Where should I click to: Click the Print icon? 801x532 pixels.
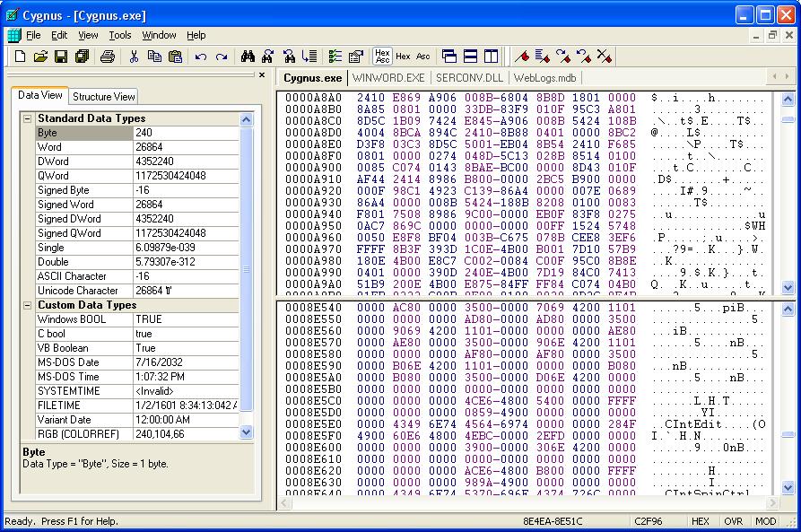click(107, 56)
